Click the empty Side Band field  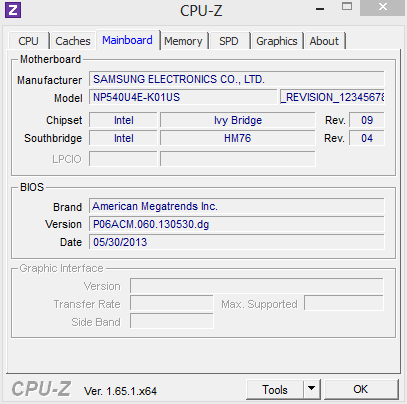click(x=172, y=321)
